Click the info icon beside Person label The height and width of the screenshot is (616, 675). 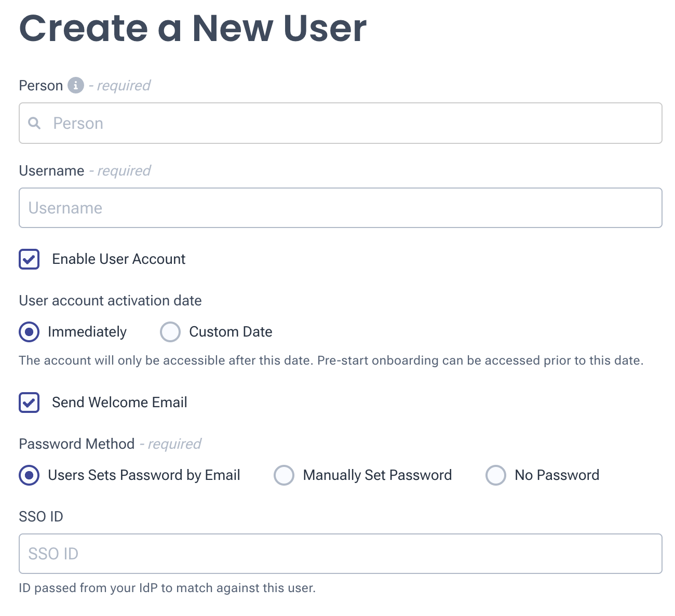[x=76, y=85]
